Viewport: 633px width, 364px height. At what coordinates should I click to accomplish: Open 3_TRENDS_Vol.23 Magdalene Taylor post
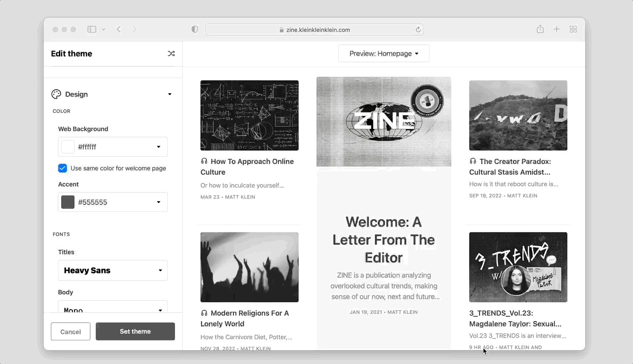point(515,318)
